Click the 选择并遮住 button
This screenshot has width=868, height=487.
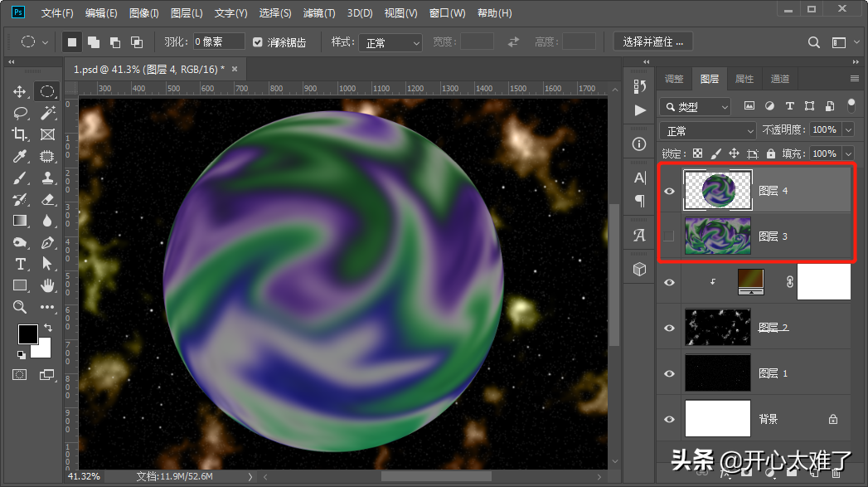coord(653,42)
